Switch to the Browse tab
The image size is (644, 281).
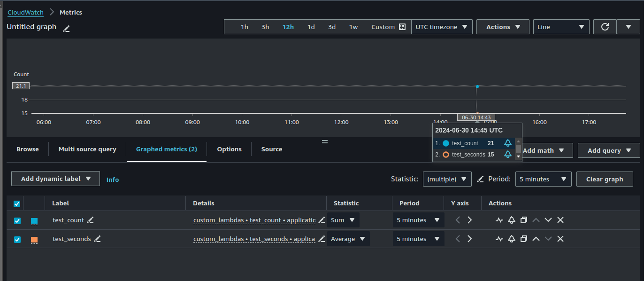(28, 149)
